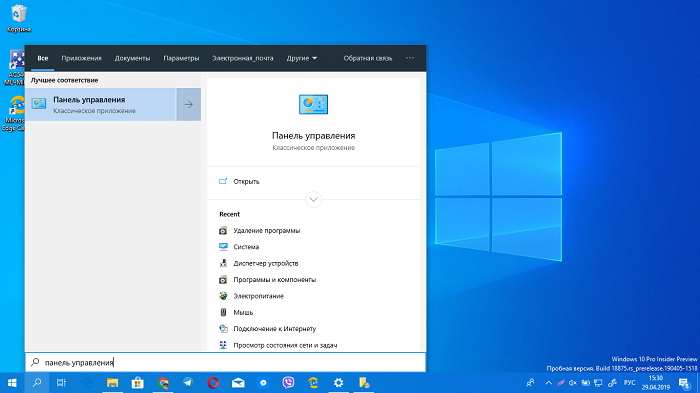700x393 pixels.
Task: Switch to the Электронная_почта tab
Action: [242, 58]
